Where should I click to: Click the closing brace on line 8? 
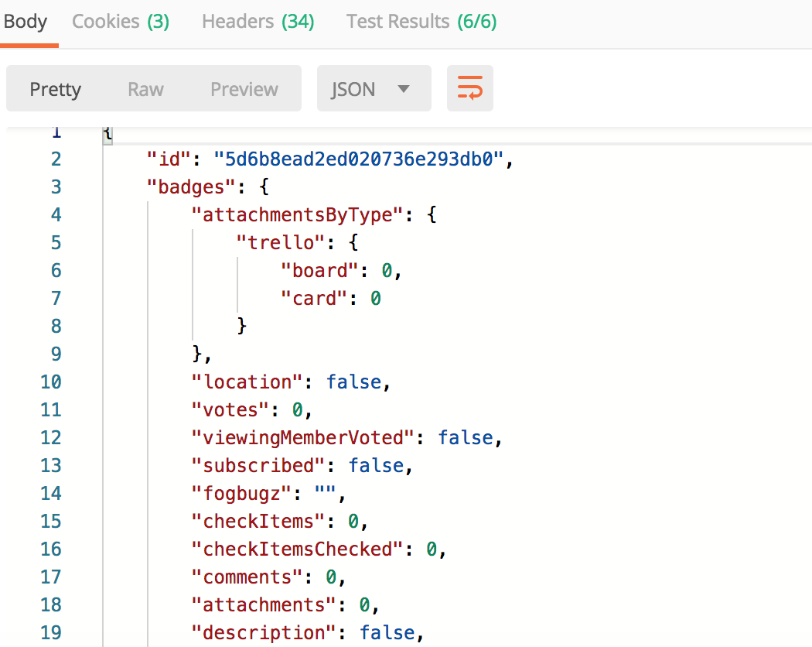coord(241,326)
